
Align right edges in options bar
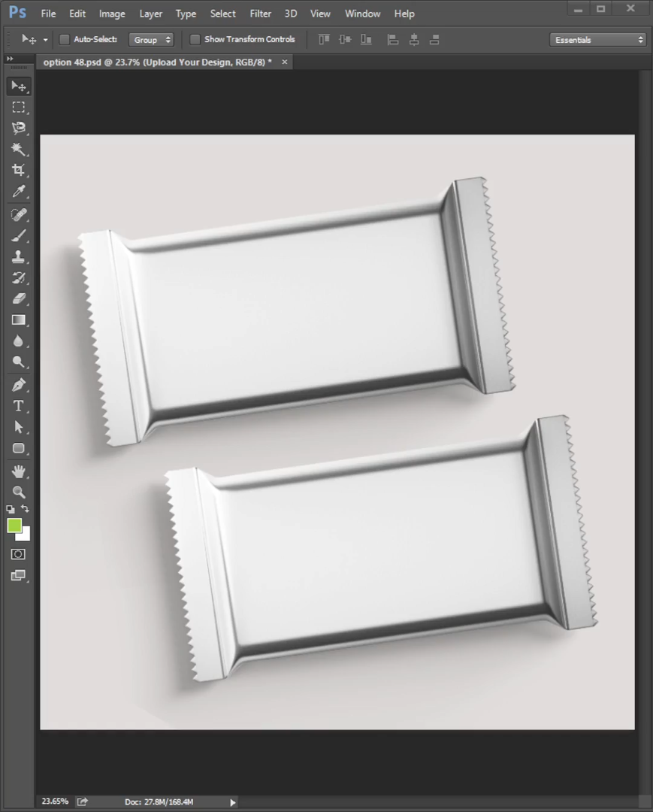(434, 39)
